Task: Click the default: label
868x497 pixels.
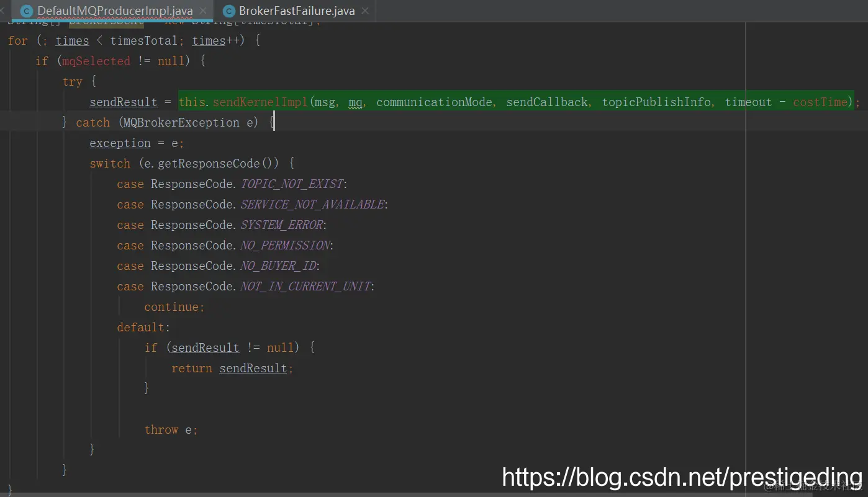Action: tap(143, 327)
